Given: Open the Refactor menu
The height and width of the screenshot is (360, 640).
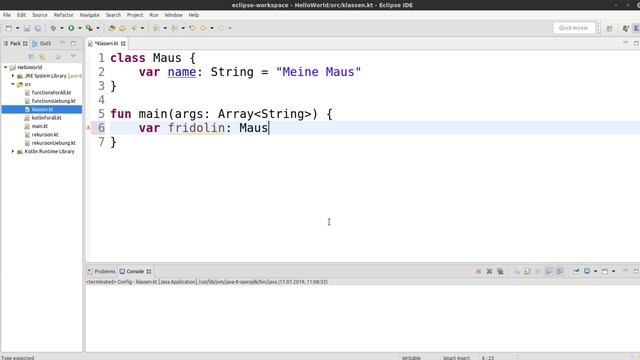Looking at the screenshot, I should coord(64,15).
